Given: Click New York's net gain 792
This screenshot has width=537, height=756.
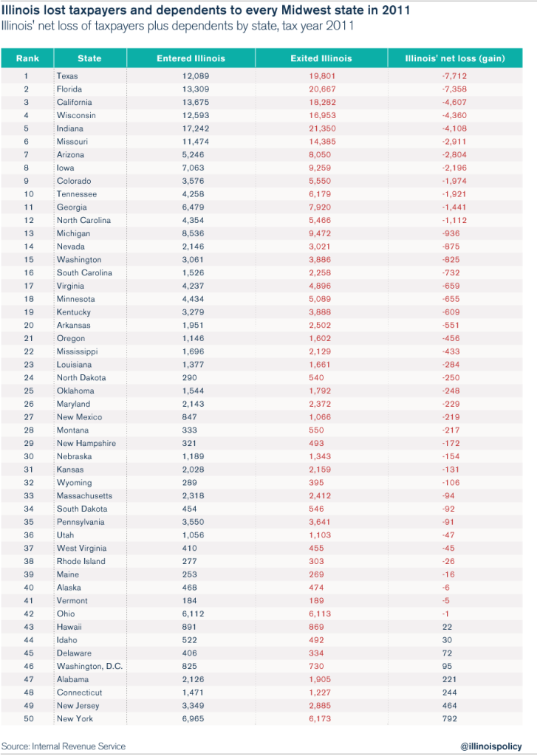Looking at the screenshot, I should tap(449, 719).
